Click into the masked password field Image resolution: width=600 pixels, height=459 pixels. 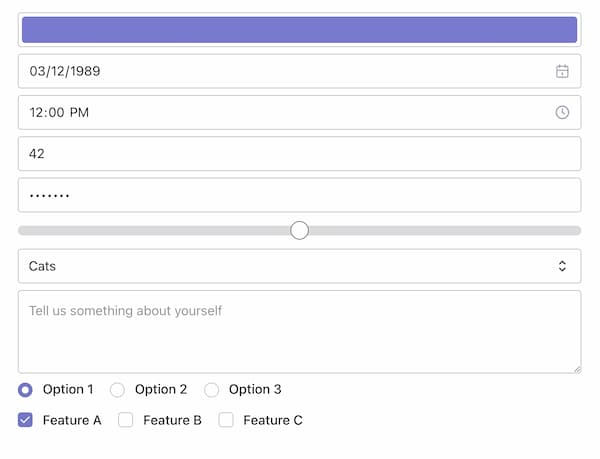299,195
